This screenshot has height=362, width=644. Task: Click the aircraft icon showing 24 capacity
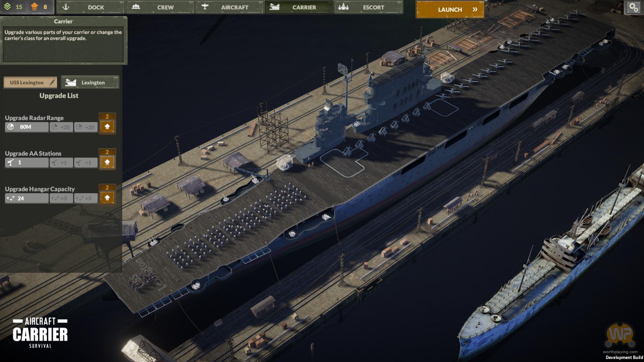tap(11, 198)
